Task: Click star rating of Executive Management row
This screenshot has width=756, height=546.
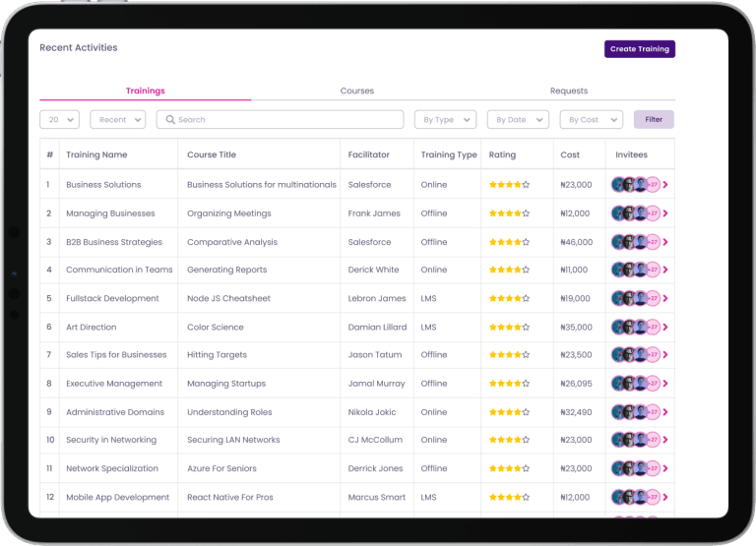Action: [x=509, y=384]
